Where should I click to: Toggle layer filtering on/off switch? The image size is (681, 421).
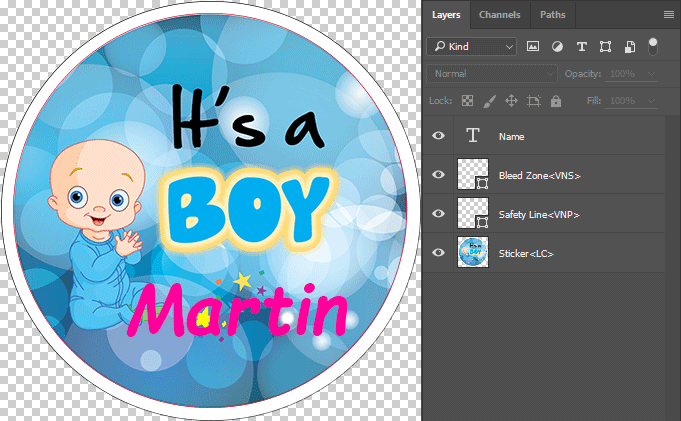point(653,46)
